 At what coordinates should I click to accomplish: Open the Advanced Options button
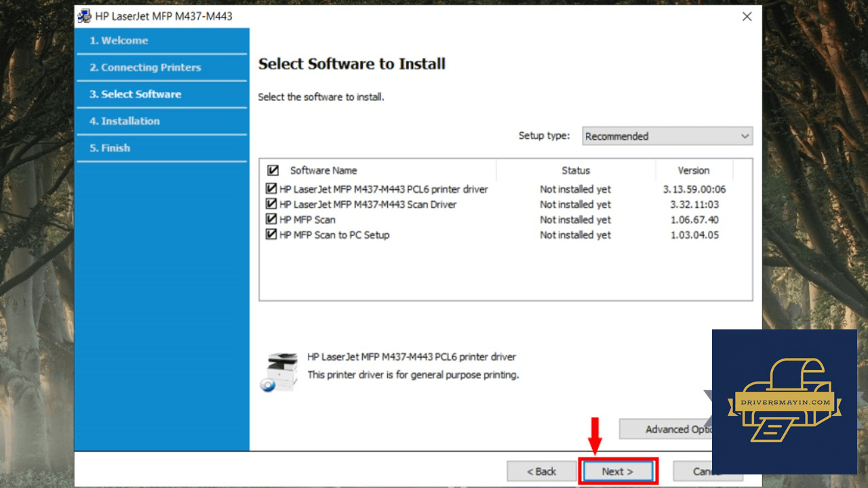[x=666, y=429]
